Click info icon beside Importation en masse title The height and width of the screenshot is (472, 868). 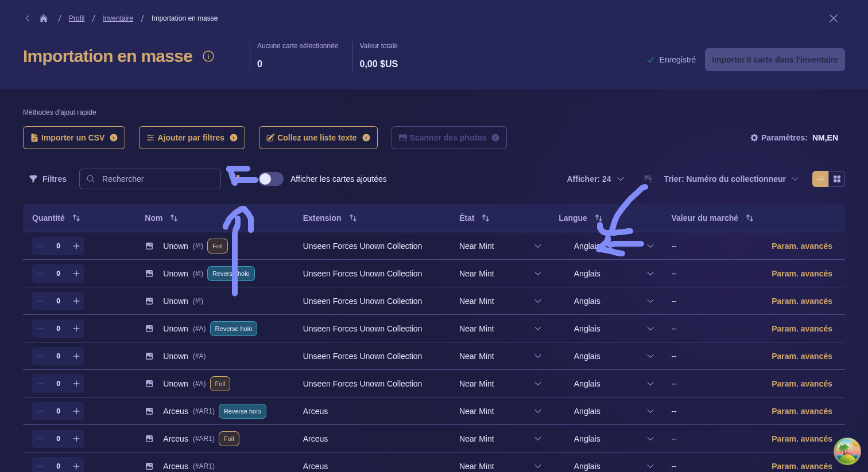pos(208,56)
